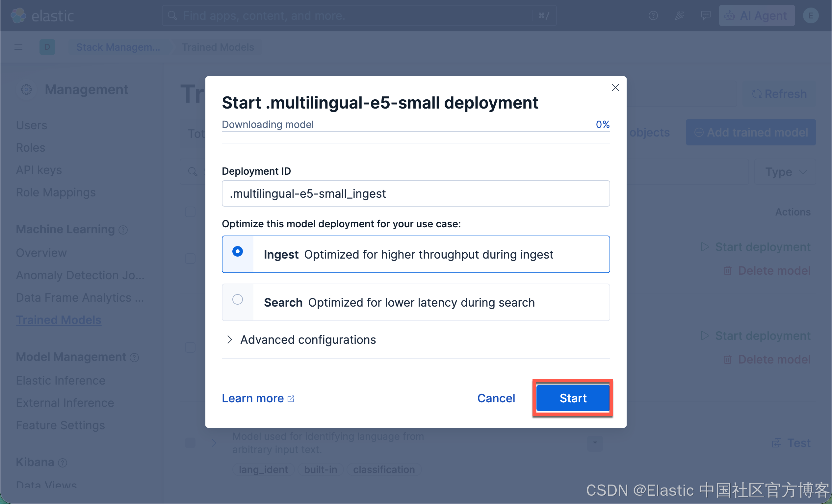Select the Ingest radio button

pos(238,251)
